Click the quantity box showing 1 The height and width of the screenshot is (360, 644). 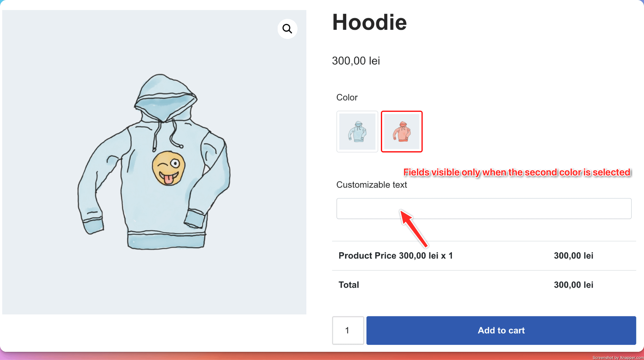click(348, 330)
